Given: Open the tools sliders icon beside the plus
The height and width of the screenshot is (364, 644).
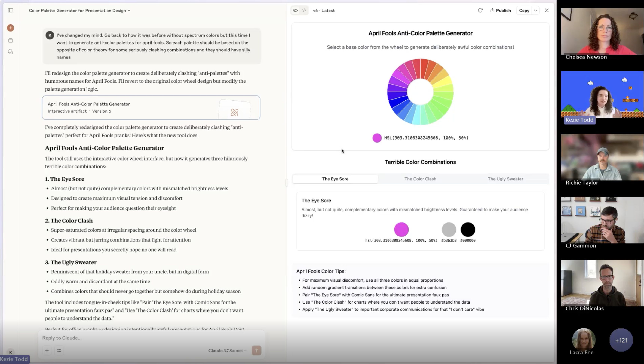Looking at the screenshot, I should (59, 350).
